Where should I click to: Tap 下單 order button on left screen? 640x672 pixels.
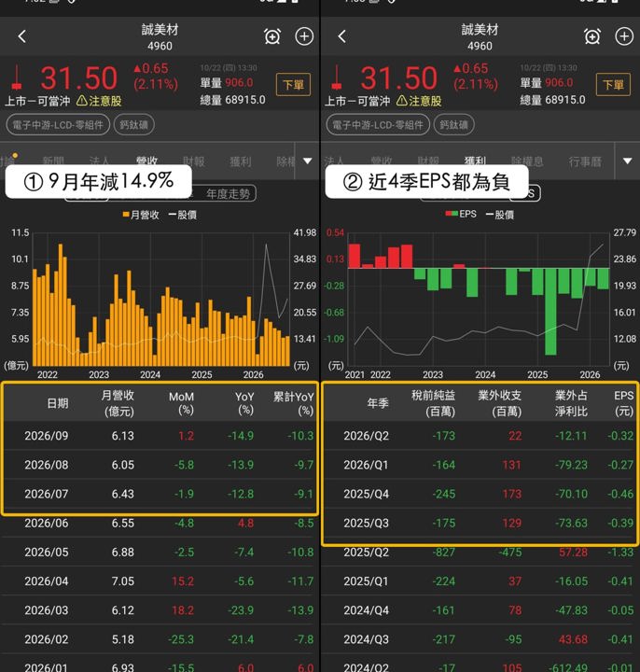[x=293, y=84]
